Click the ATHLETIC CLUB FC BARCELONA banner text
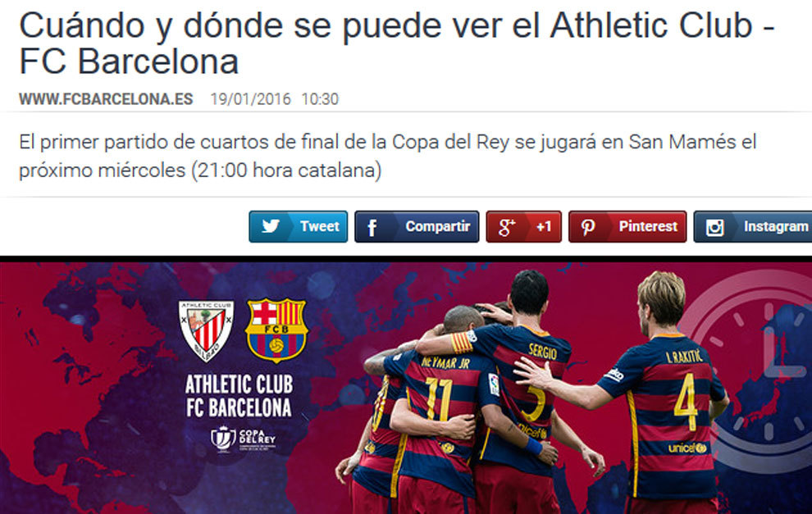Image resolution: width=812 pixels, height=514 pixels. [x=239, y=396]
